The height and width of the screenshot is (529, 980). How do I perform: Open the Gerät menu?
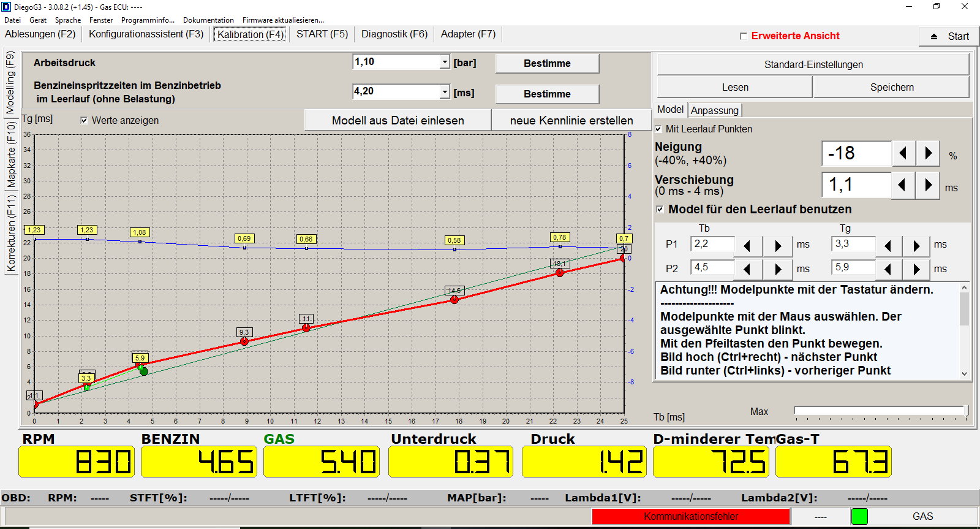click(38, 20)
